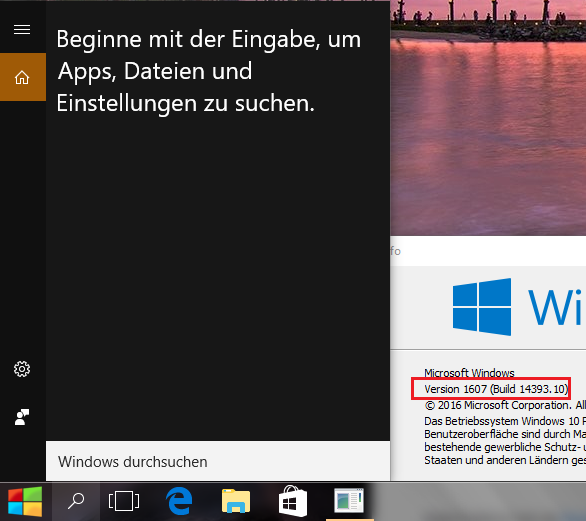Screen dimensions: 586x521
Task: Select the winver app taskbar icon
Action: tap(349, 502)
